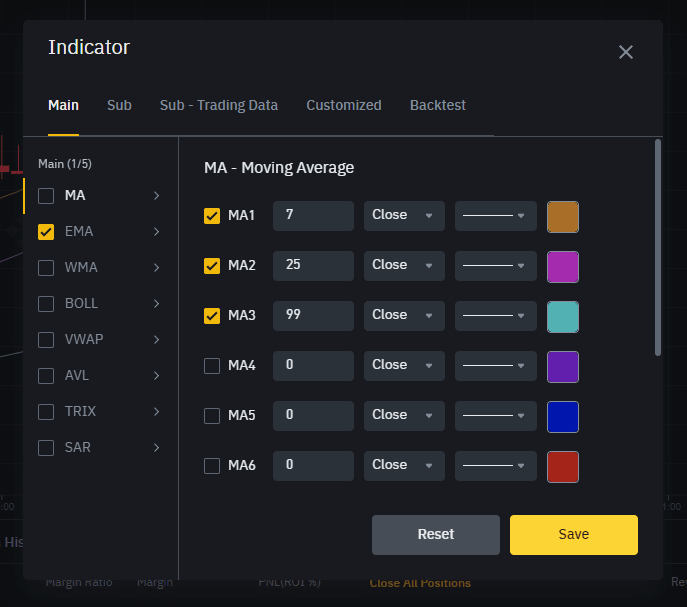Open the MA1 line style dropdown

(495, 215)
